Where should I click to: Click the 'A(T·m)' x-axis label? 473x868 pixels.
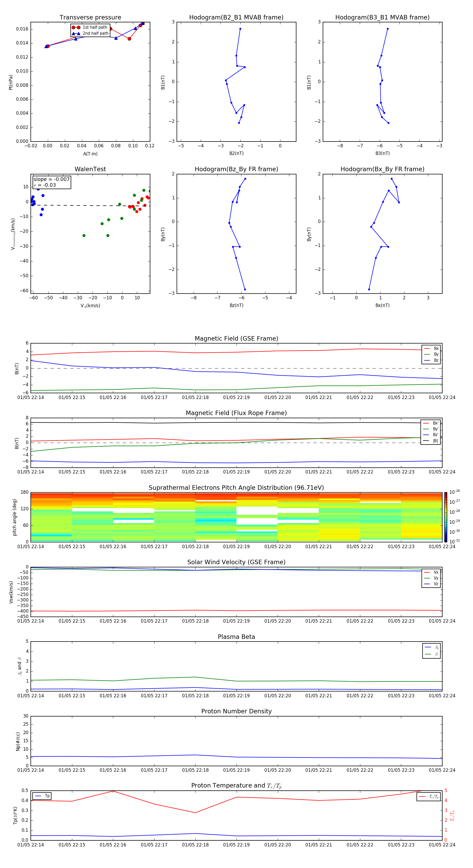pos(90,154)
